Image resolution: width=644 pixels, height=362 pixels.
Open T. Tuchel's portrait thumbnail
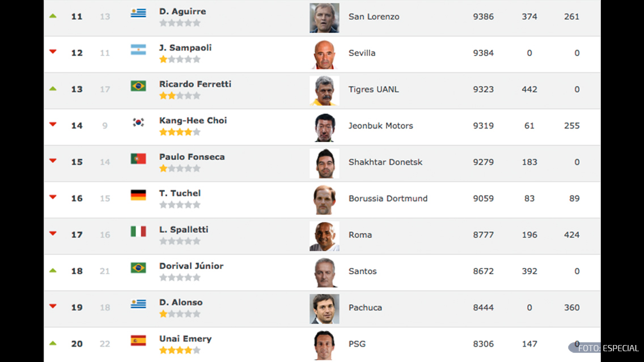click(x=324, y=200)
